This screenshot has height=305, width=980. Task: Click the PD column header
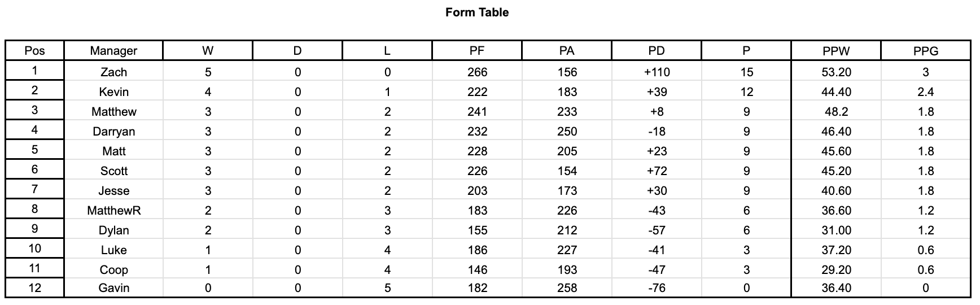[657, 51]
